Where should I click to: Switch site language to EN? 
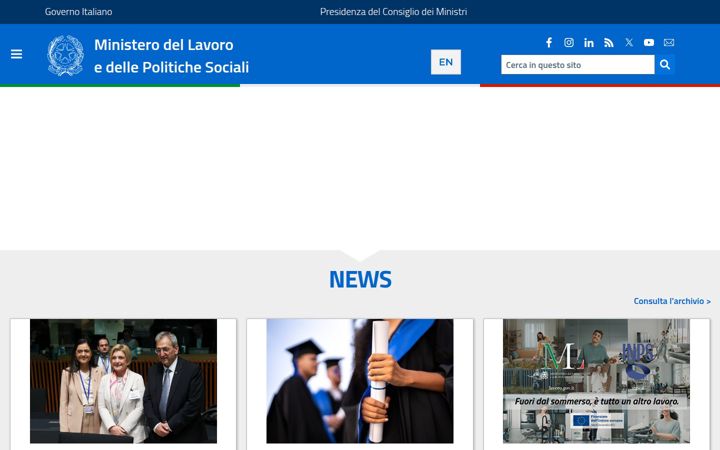[446, 62]
